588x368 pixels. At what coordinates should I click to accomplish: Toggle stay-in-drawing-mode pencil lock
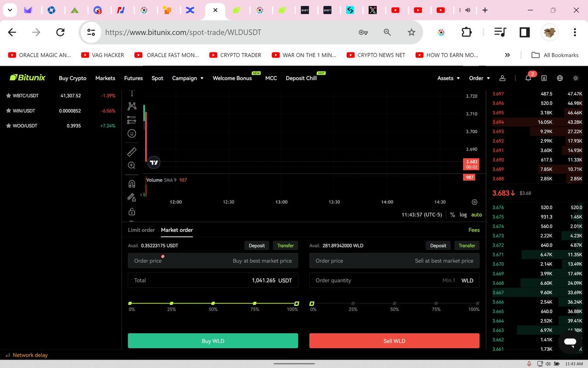(132, 197)
